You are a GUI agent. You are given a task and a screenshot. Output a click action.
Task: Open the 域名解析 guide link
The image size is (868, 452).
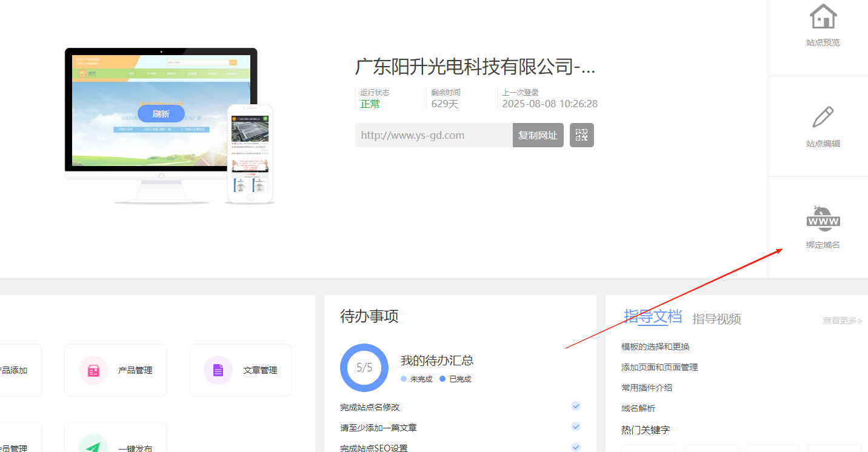(638, 408)
